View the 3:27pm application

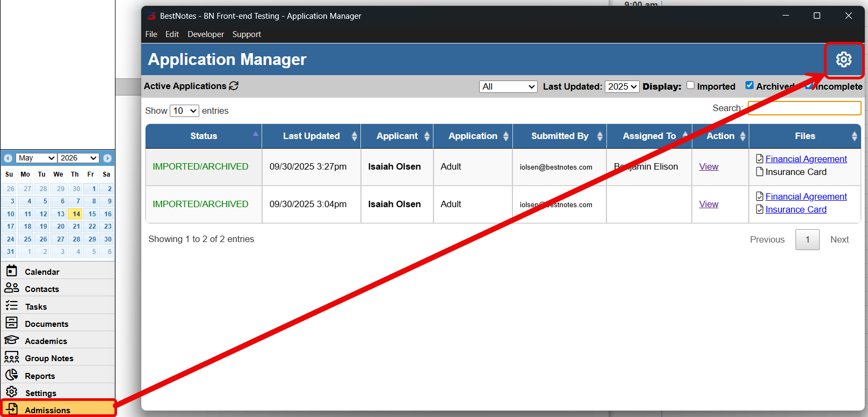pos(708,166)
